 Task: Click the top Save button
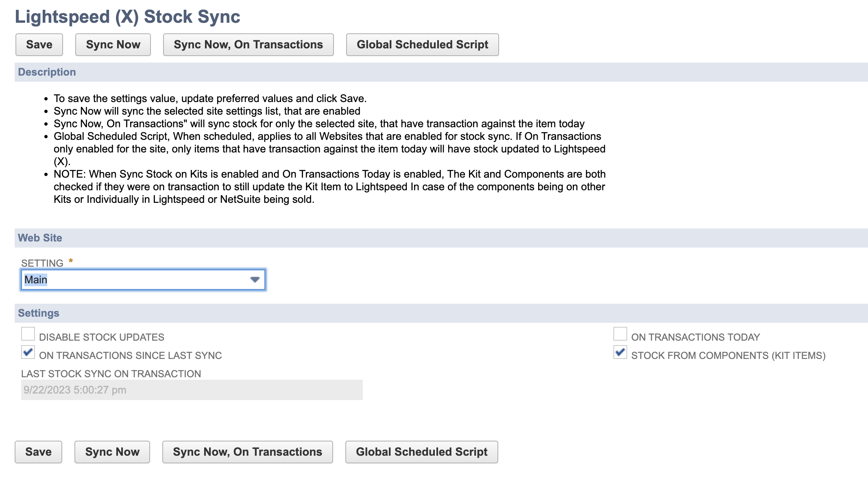(39, 45)
